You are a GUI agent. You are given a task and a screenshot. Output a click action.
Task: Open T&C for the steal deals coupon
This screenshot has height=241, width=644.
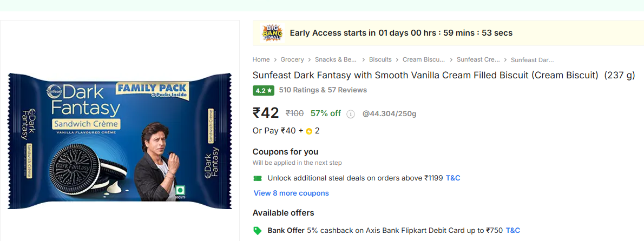[x=453, y=178]
